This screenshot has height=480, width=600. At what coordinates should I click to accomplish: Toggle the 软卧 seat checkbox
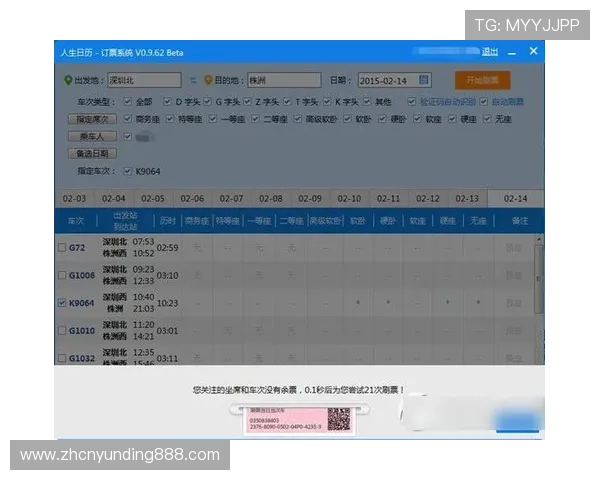click(347, 119)
